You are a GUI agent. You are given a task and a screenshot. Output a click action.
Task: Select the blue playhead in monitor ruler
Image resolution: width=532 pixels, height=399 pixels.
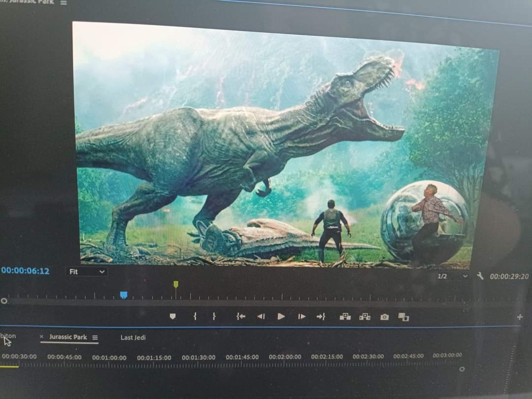[x=124, y=295]
